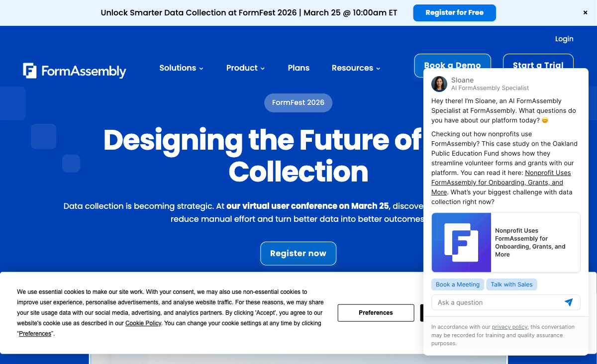The height and width of the screenshot is (364, 597).
Task: Expand the Solutions dropdown
Action: [181, 68]
